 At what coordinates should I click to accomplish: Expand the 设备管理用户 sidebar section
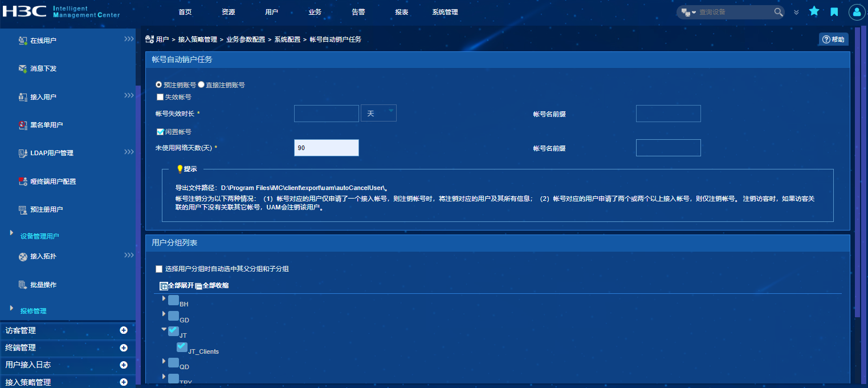(x=11, y=233)
